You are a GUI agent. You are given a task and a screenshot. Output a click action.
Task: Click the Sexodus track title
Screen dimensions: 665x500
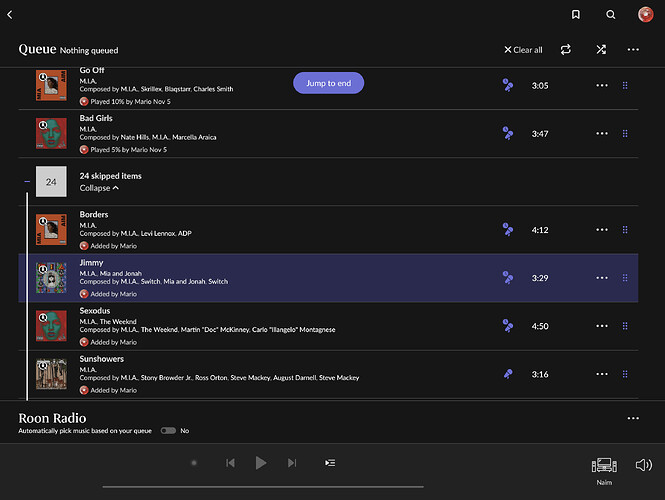(x=95, y=311)
